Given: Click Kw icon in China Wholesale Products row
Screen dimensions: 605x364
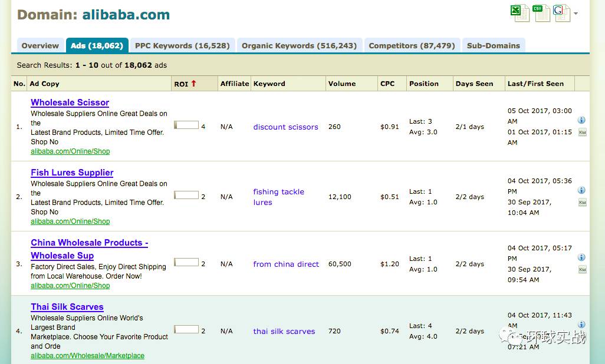Looking at the screenshot, I should point(582,270).
